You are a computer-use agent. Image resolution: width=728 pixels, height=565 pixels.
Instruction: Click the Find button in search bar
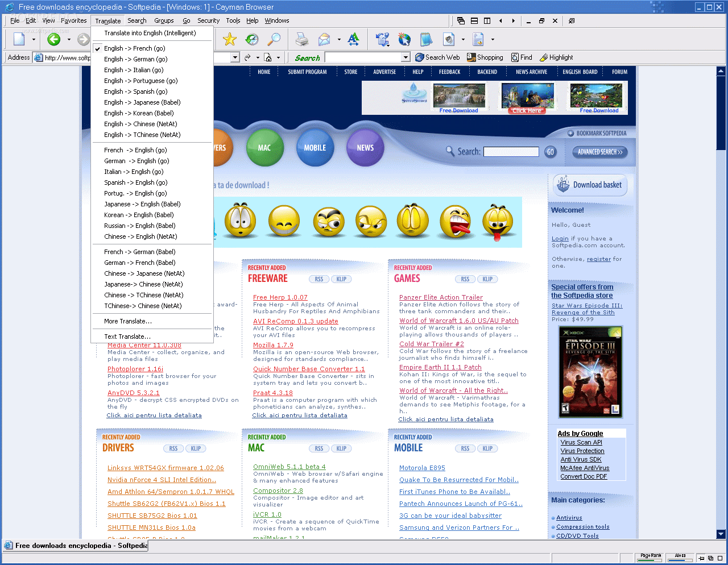pyautogui.click(x=522, y=57)
